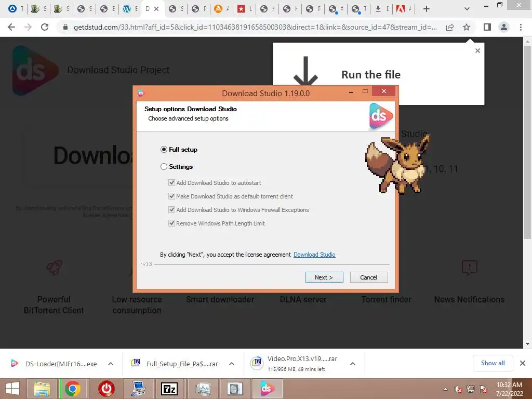Open the Windows Start button

click(x=12, y=389)
